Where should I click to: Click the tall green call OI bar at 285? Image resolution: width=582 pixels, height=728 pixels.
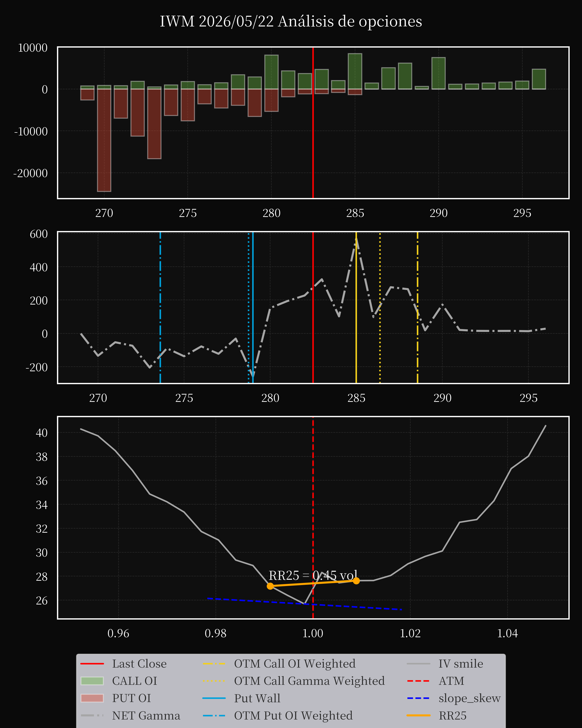[x=355, y=71]
